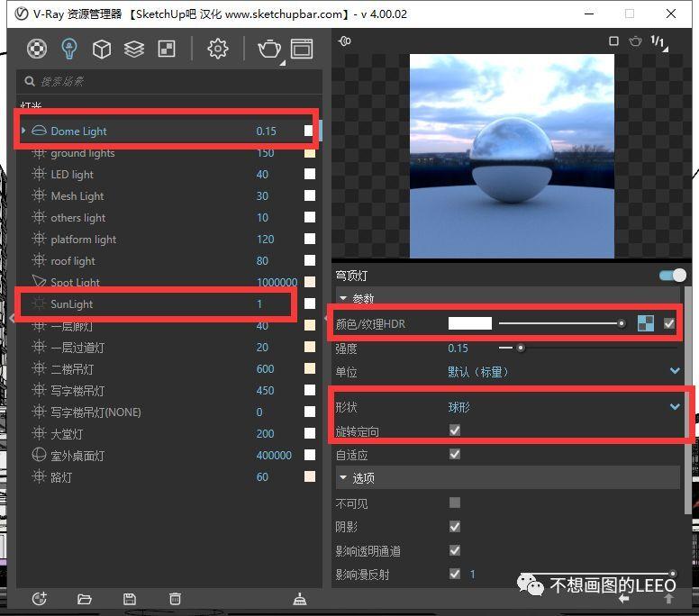
Task: Collapse the 参数 section
Action: [x=343, y=298]
